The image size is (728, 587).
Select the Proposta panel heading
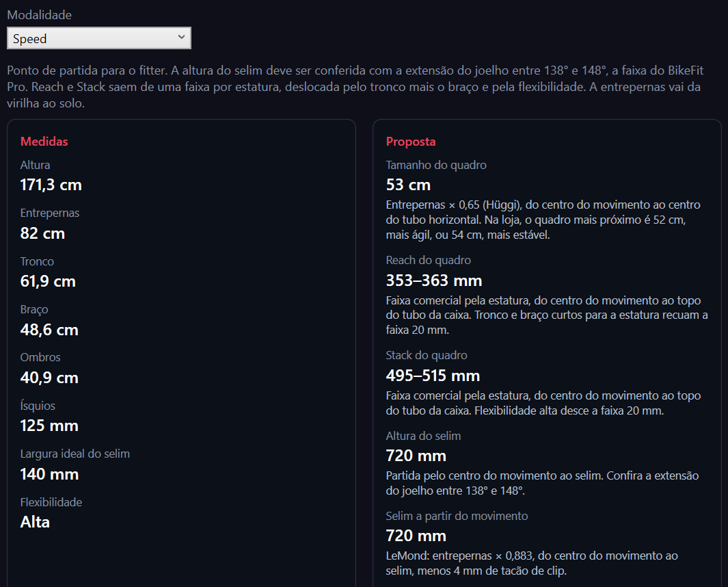click(411, 142)
